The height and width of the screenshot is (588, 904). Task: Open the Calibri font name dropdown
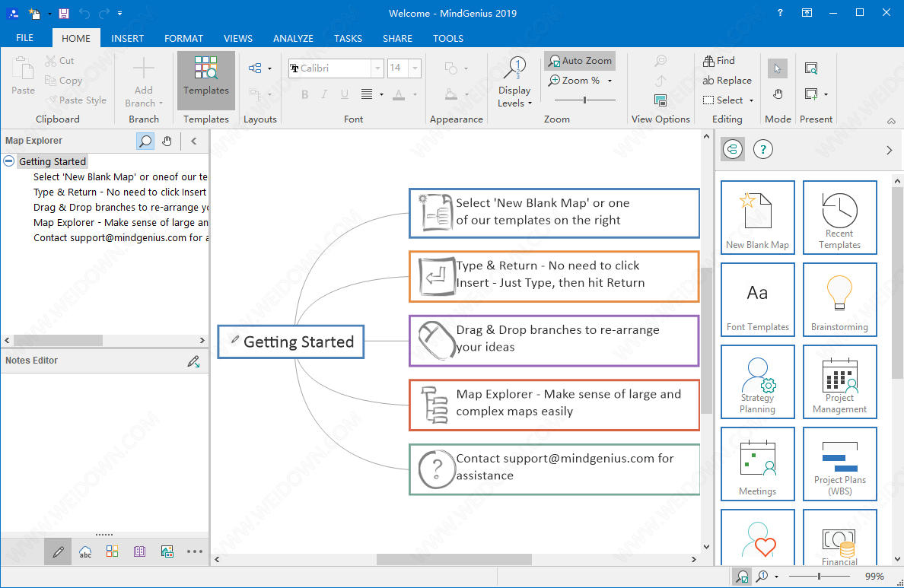click(377, 68)
